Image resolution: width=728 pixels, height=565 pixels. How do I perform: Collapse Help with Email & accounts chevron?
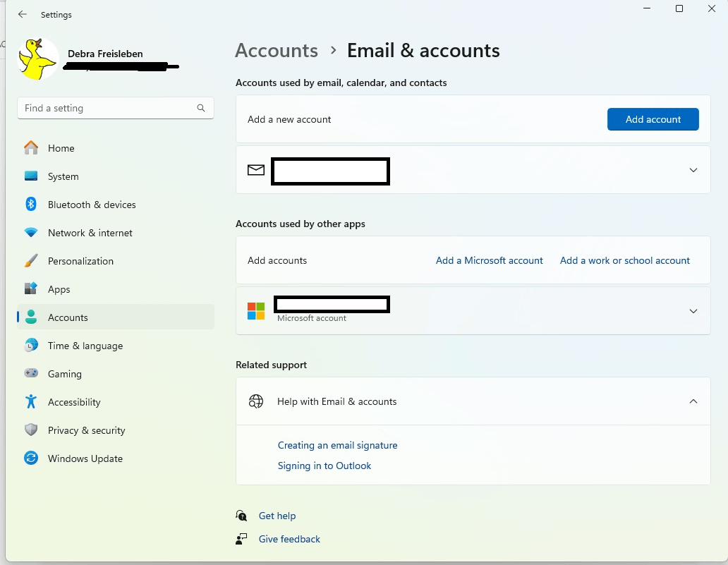click(x=693, y=401)
